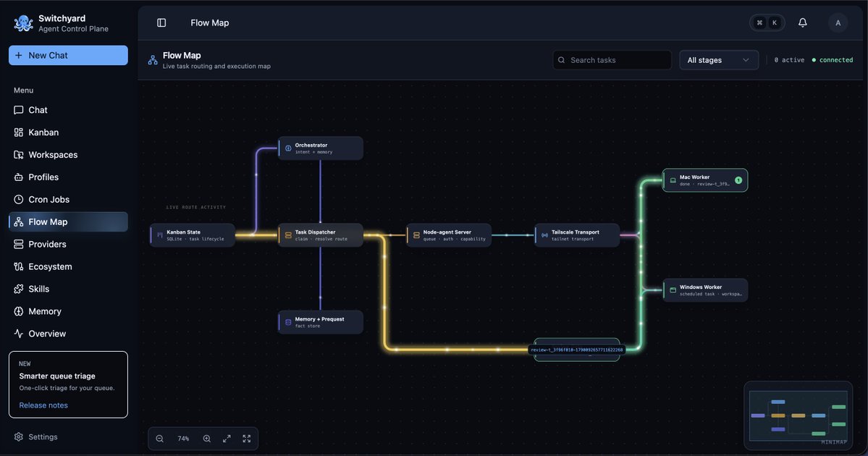Go to Ecosystem

tap(68, 267)
